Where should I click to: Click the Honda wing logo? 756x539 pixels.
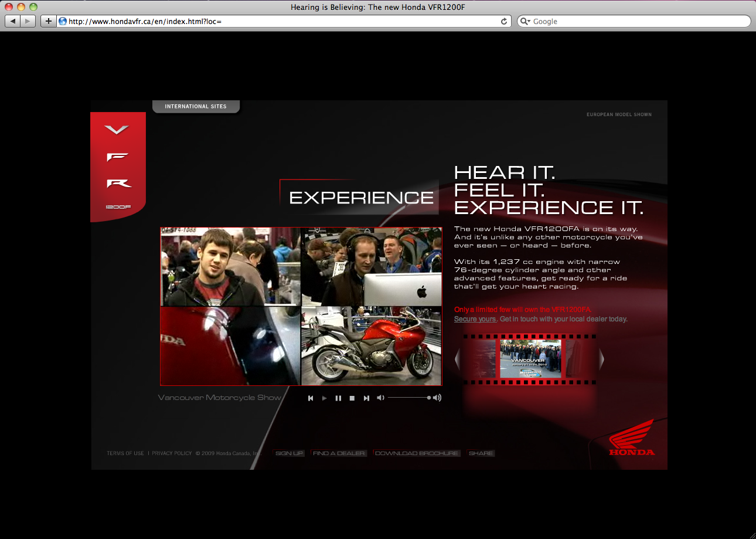tap(632, 438)
